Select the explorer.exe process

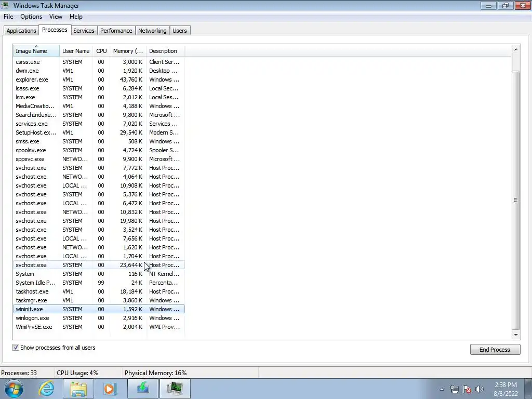99,79
